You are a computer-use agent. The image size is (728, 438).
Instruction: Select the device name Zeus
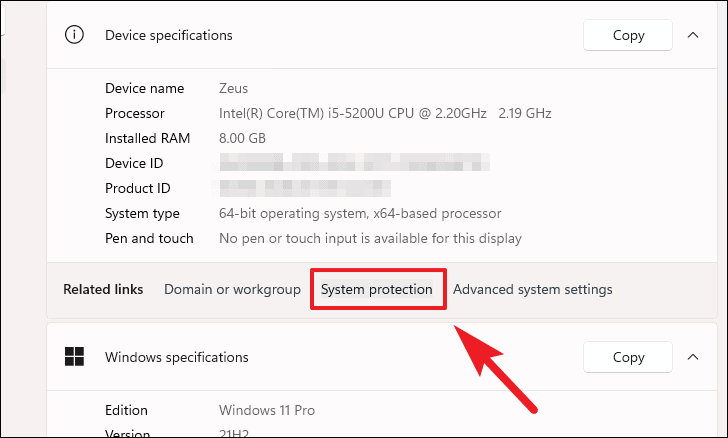coord(235,88)
